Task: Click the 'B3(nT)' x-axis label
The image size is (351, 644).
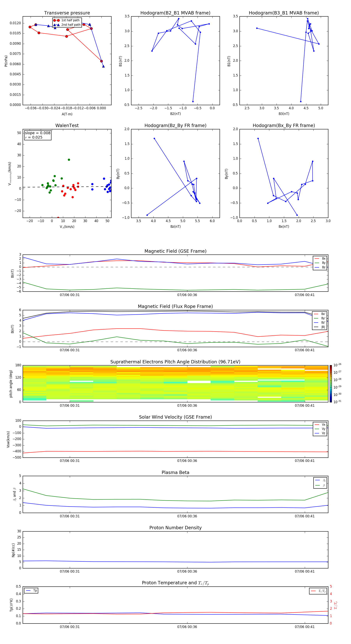Action: 284,114
